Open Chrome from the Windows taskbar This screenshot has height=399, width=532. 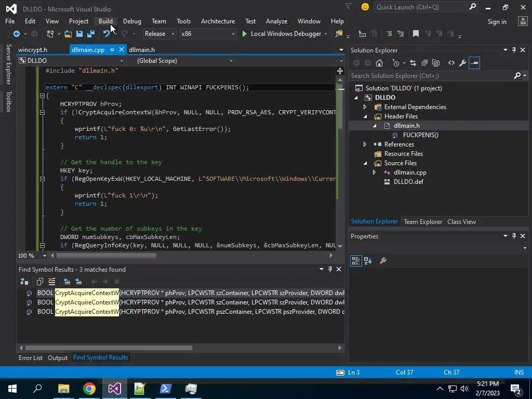coord(89,389)
